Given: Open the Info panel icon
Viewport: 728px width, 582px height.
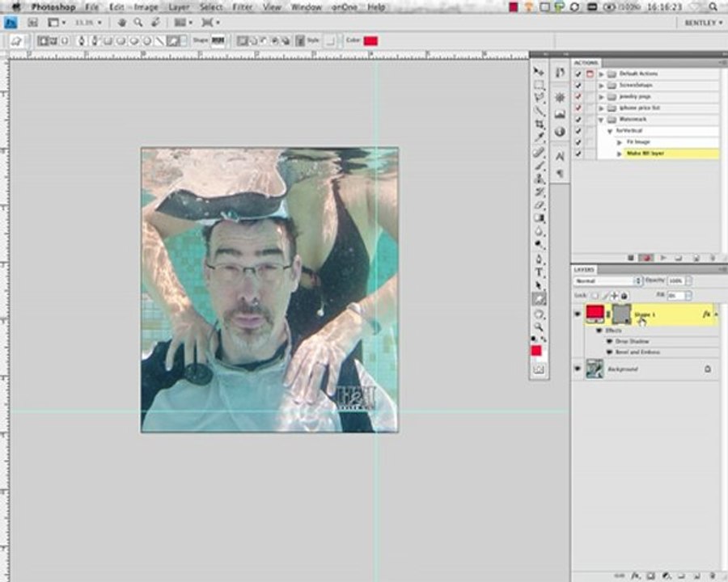Looking at the screenshot, I should pyautogui.click(x=560, y=132).
